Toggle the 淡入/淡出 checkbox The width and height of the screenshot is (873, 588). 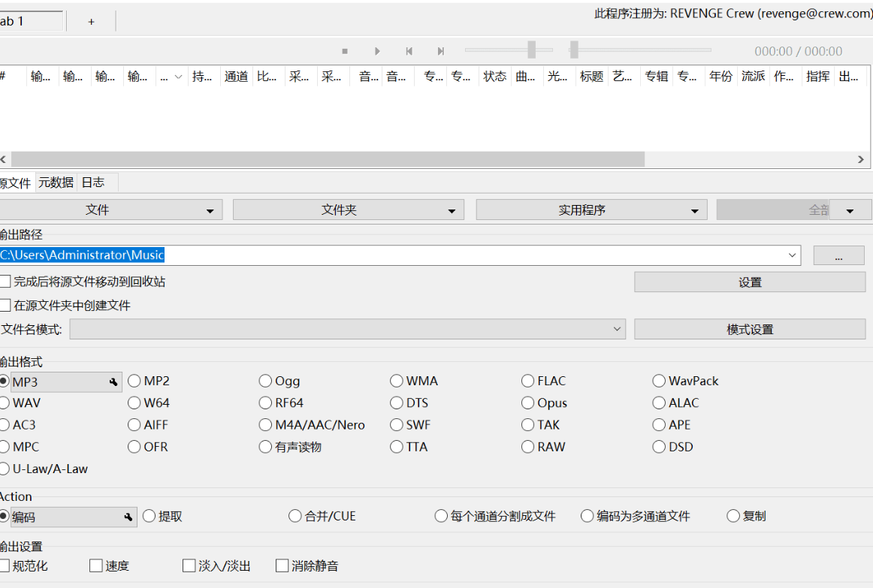click(x=189, y=565)
